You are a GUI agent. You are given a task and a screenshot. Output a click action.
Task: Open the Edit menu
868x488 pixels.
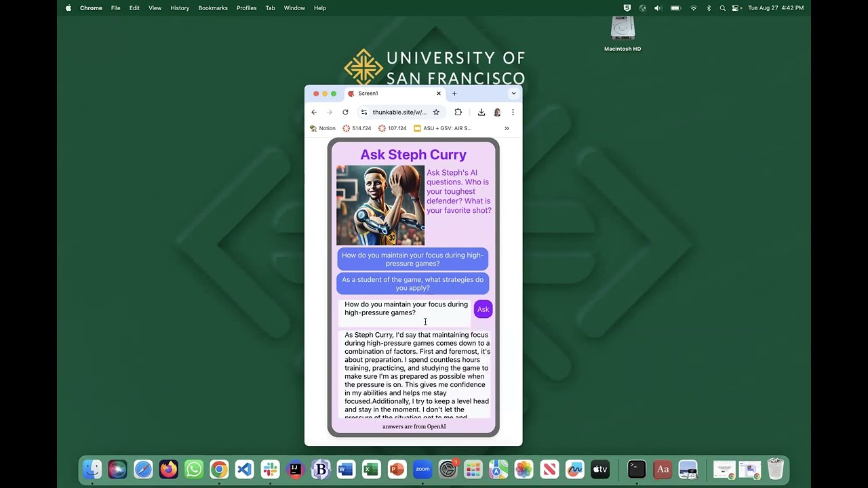coord(134,8)
